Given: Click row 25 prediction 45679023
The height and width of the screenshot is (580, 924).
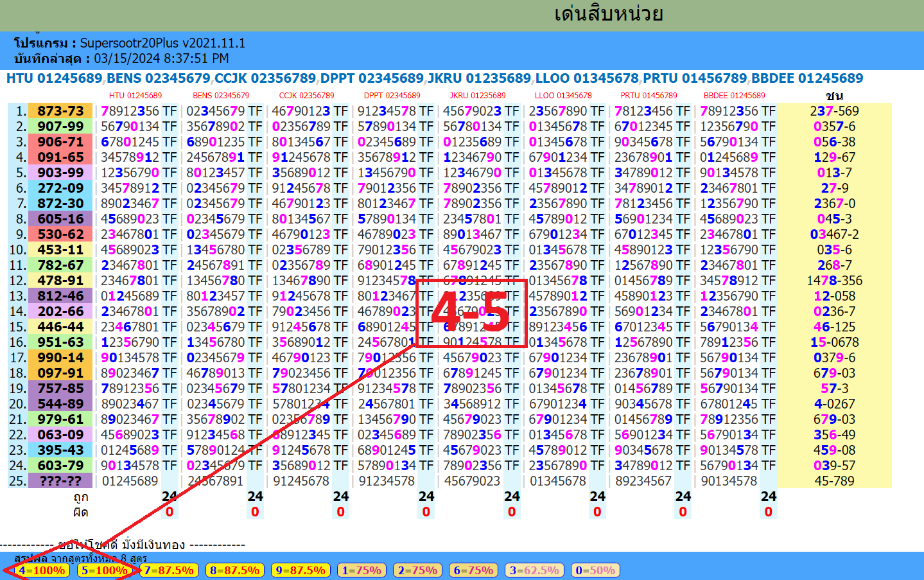Looking at the screenshot, I should (x=472, y=481).
